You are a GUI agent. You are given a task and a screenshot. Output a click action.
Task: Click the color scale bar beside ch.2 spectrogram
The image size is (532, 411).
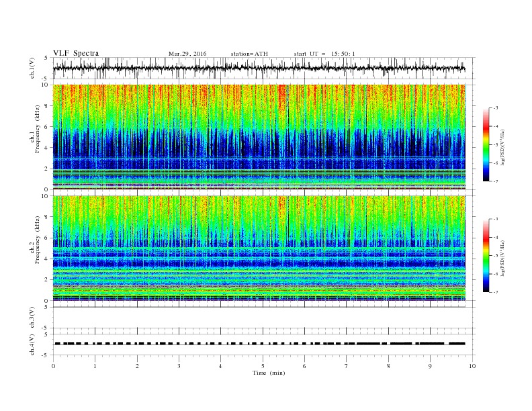tap(486, 256)
